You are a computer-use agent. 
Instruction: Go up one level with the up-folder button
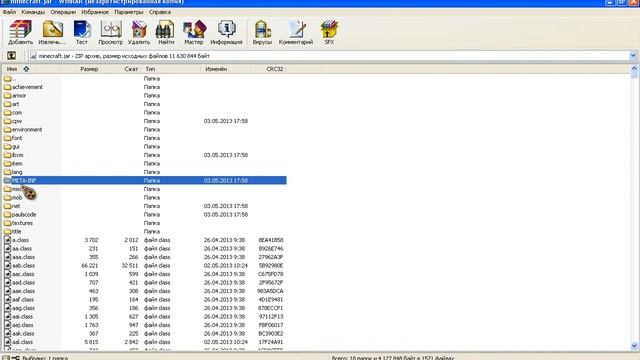click(11, 56)
